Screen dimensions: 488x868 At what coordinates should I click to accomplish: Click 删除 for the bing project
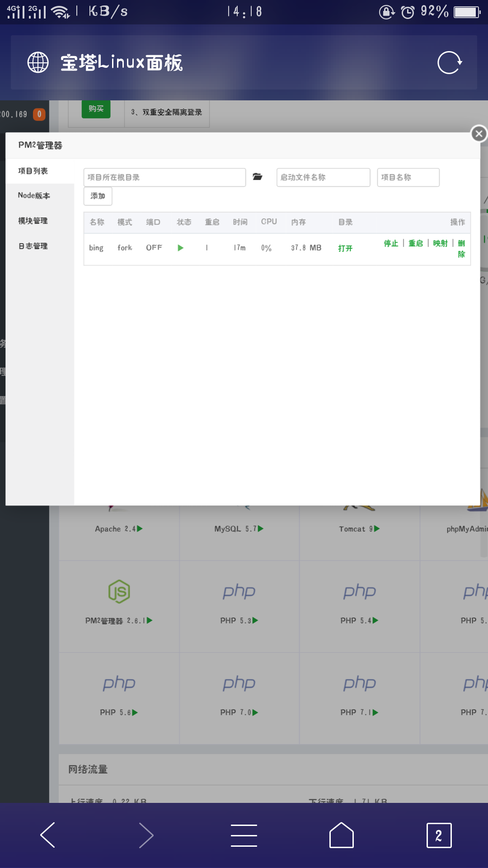[461, 249]
